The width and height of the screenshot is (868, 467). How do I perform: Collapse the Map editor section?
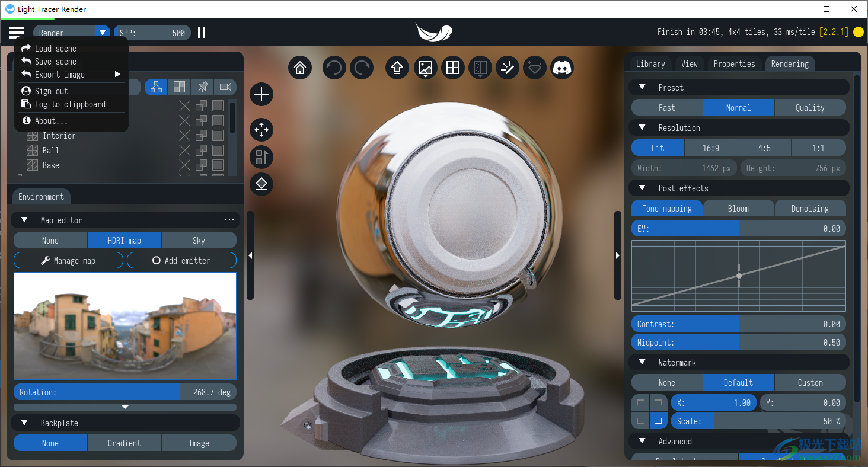click(24, 220)
